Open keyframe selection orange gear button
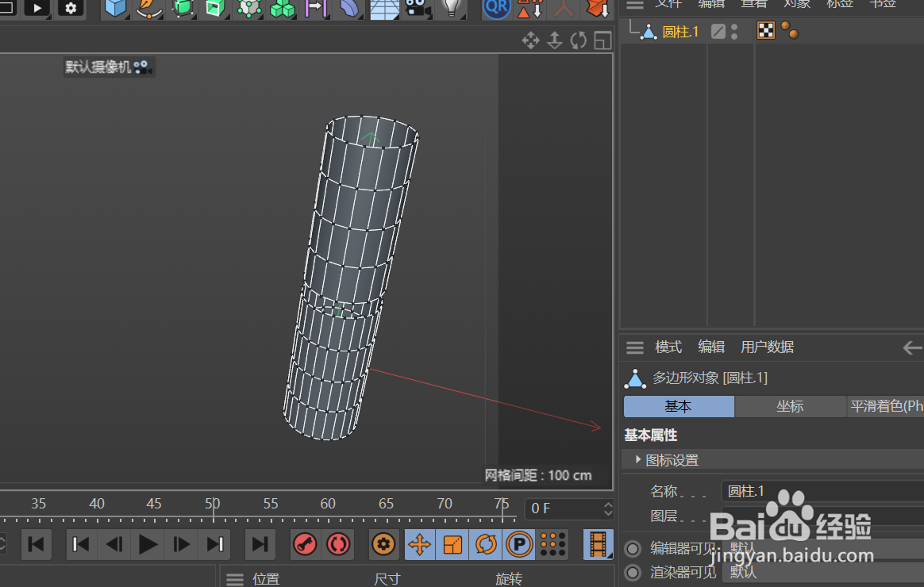The height and width of the screenshot is (587, 924). (x=383, y=545)
